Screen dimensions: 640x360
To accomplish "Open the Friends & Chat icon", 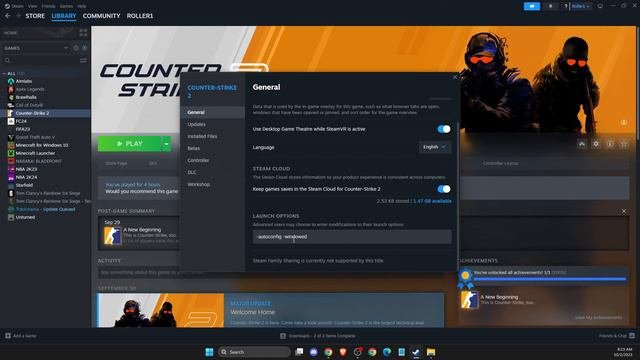I will (x=632, y=336).
